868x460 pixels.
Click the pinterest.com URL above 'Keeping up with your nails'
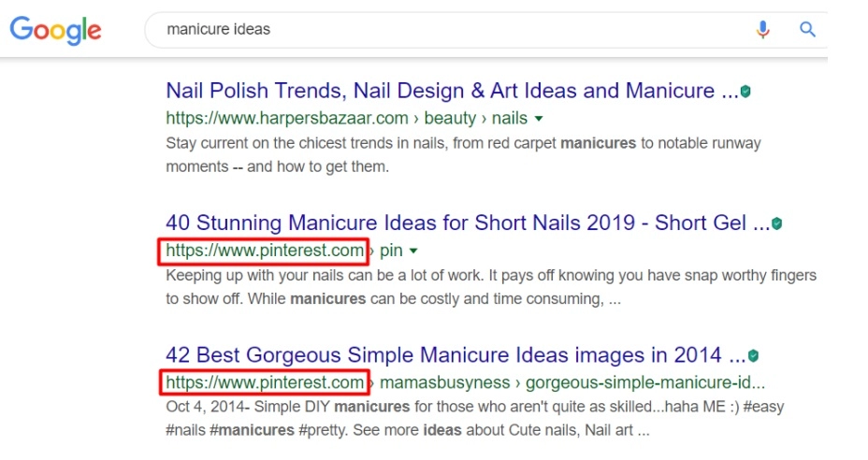(x=265, y=251)
